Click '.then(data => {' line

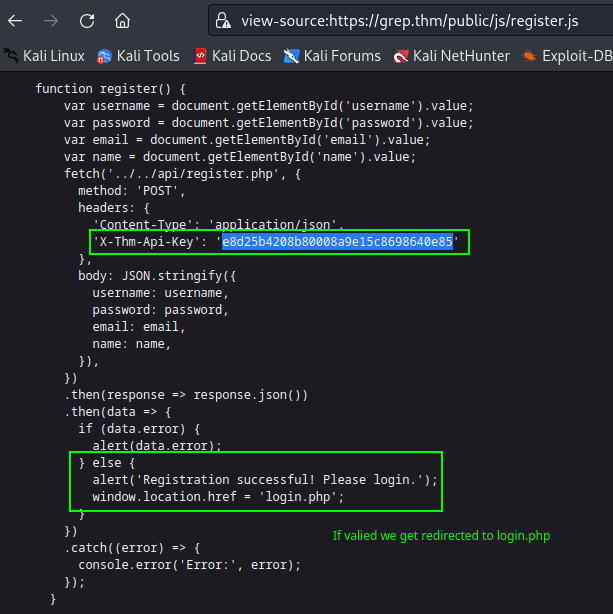[118, 412]
